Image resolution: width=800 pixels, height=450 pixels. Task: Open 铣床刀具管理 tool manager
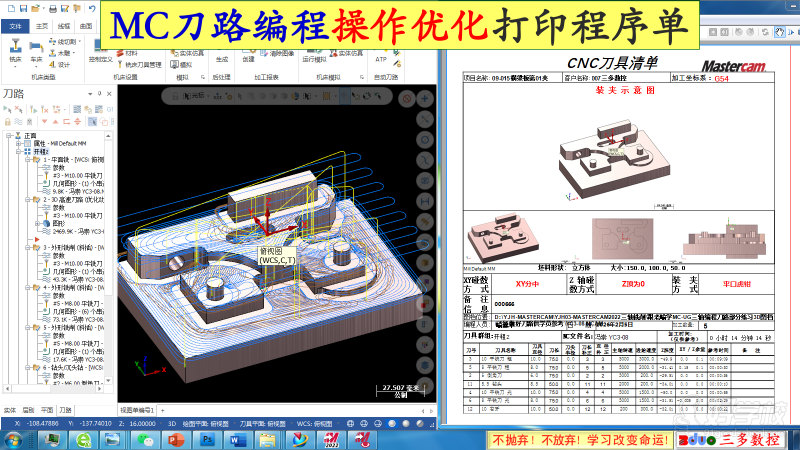coord(143,63)
